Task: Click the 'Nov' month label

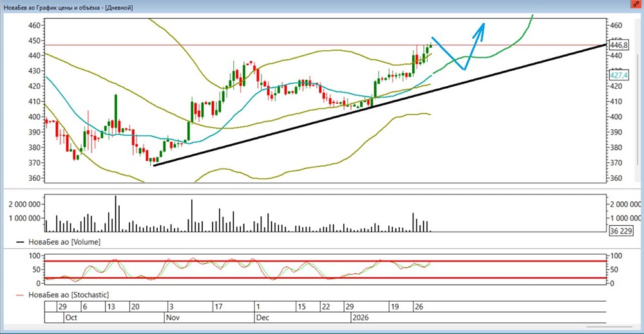Action: pyautogui.click(x=173, y=317)
